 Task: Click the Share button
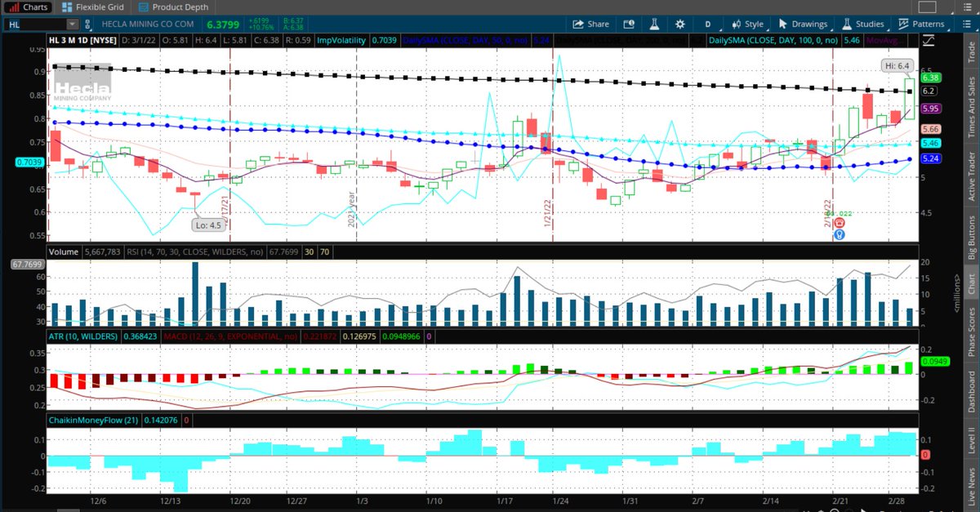590,24
